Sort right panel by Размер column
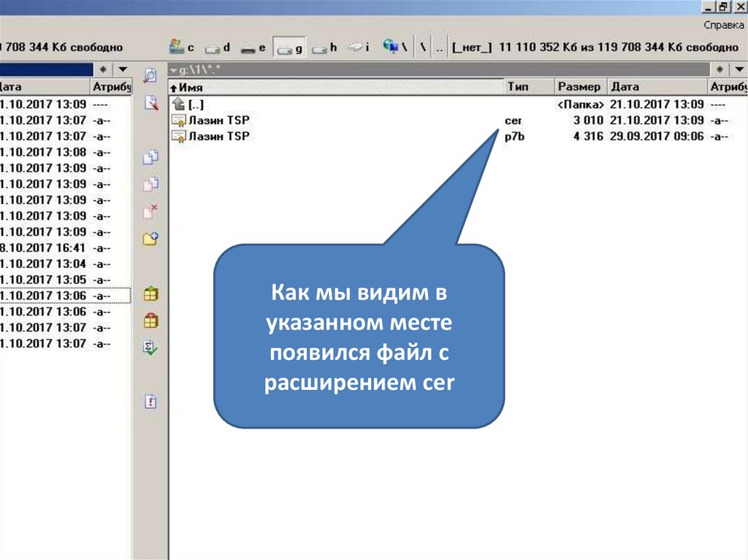This screenshot has width=748, height=560. [581, 87]
